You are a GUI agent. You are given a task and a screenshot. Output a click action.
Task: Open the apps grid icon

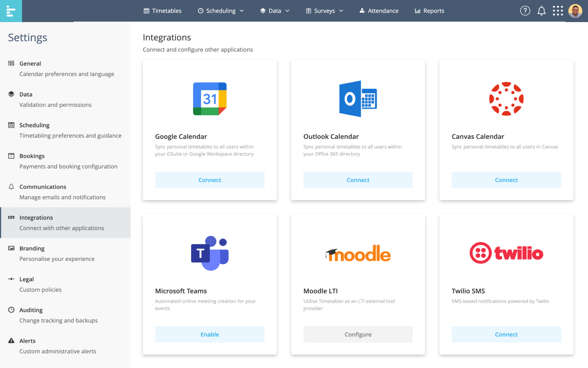(558, 11)
